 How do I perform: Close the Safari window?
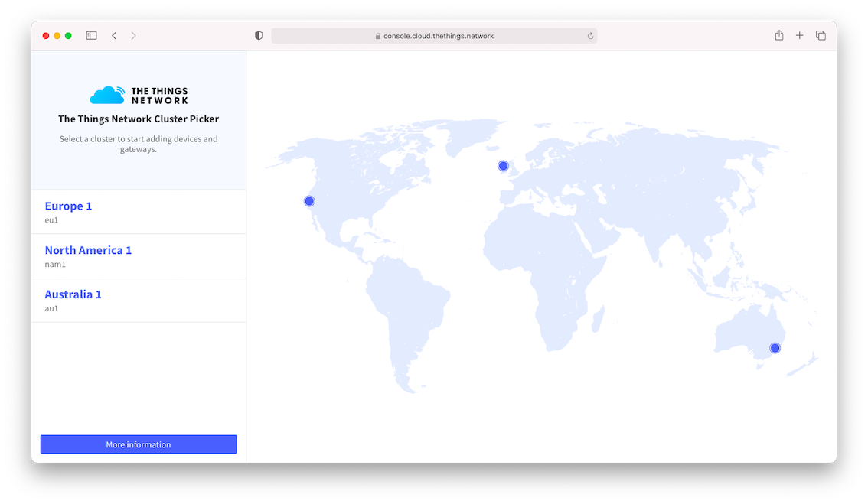pos(46,36)
